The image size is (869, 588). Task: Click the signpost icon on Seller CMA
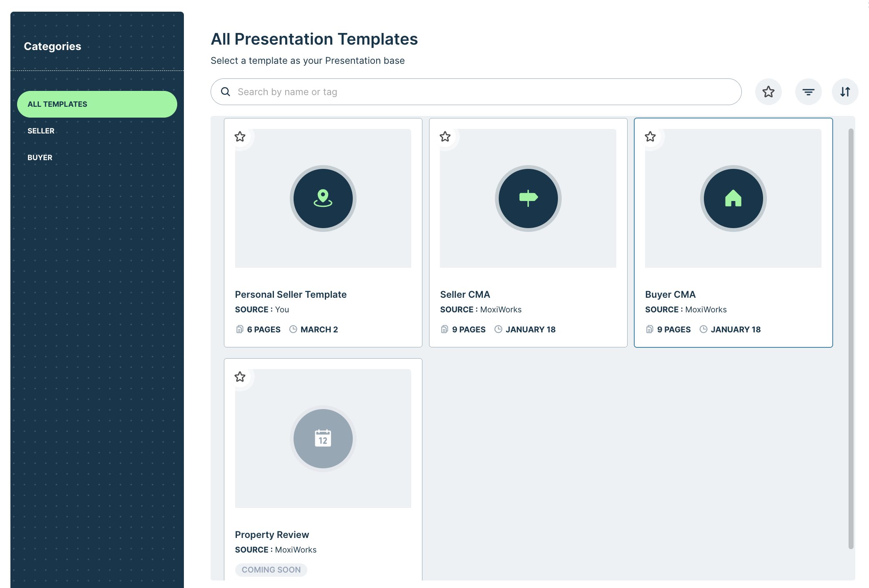pyautogui.click(x=528, y=199)
